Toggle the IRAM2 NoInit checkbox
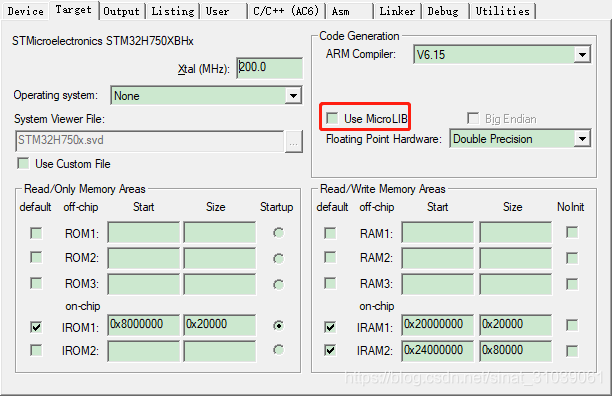The image size is (612, 396). click(x=572, y=351)
